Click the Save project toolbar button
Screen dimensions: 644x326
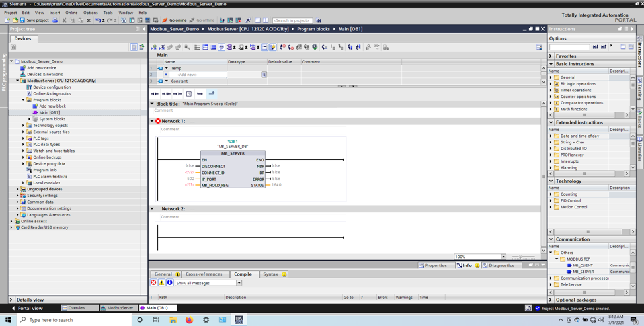coord(34,20)
